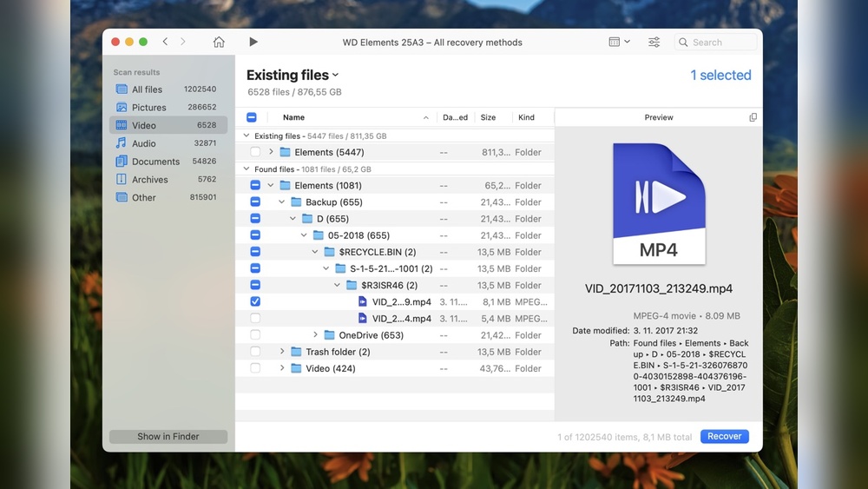Expand the Video (424) folder
Viewport: 868px width, 489px height.
point(282,367)
